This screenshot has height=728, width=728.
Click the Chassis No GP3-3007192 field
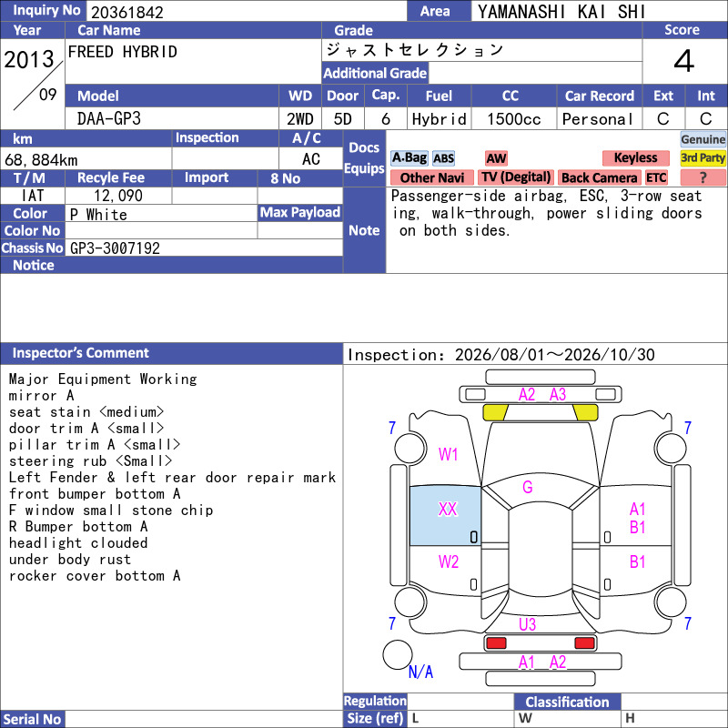click(204, 248)
